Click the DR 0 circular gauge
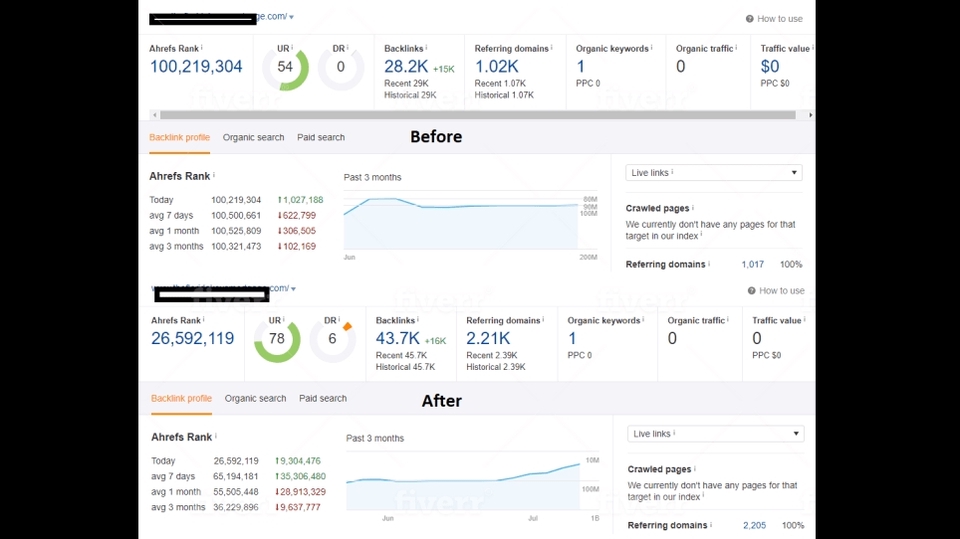 tap(341, 67)
